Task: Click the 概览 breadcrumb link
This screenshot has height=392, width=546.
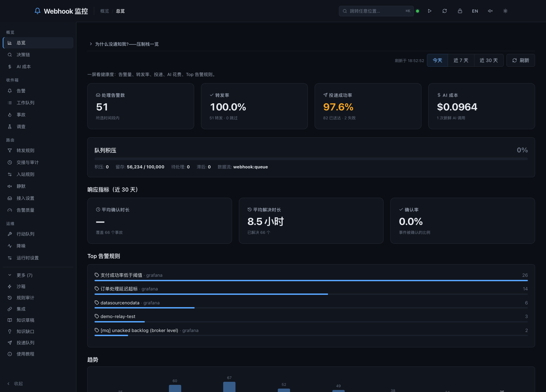Action: click(104, 11)
